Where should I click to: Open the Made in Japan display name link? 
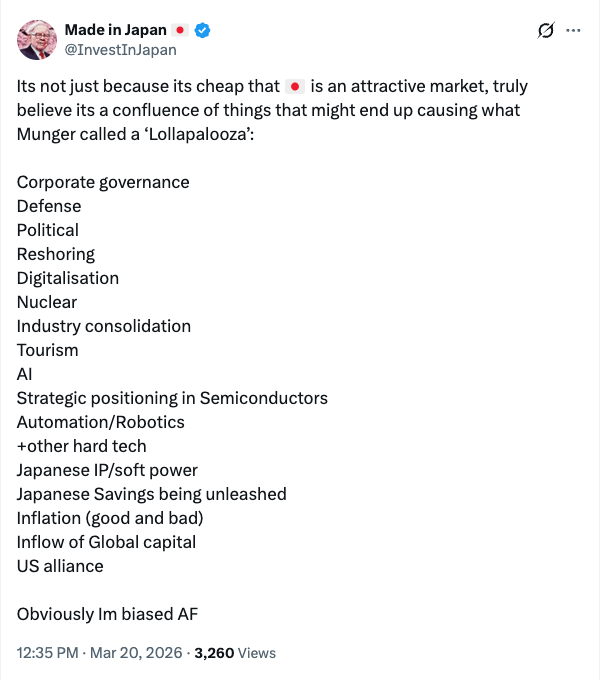115,30
